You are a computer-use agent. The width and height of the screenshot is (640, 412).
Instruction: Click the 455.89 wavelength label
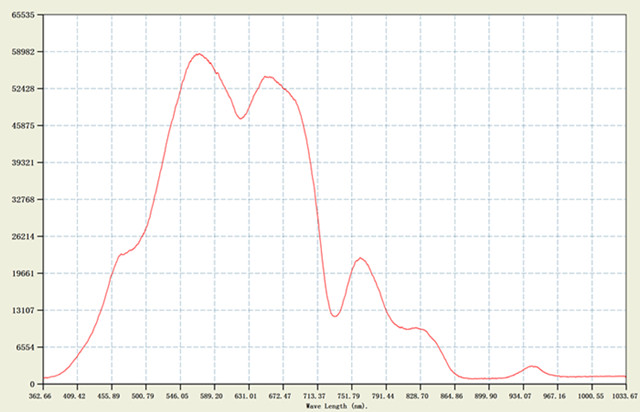[109, 396]
